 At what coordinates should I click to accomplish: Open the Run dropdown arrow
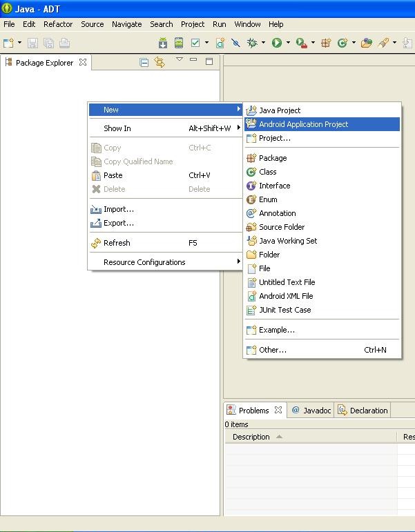pos(288,43)
